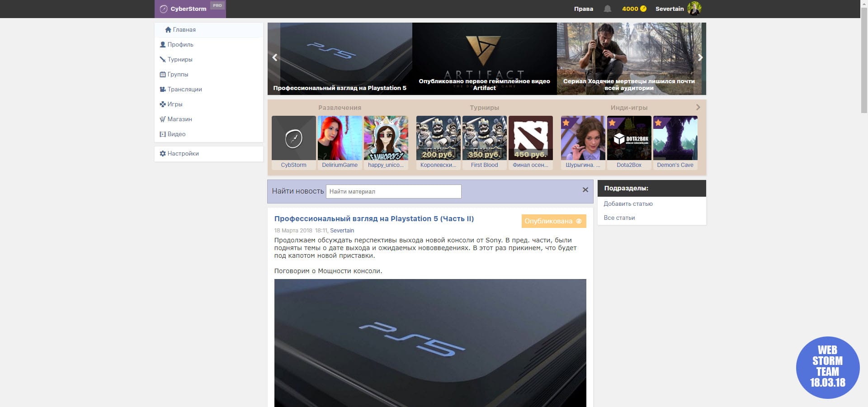The width and height of the screenshot is (868, 407).
Task: Click the star badge on Dota2Box card
Action: pyautogui.click(x=612, y=122)
